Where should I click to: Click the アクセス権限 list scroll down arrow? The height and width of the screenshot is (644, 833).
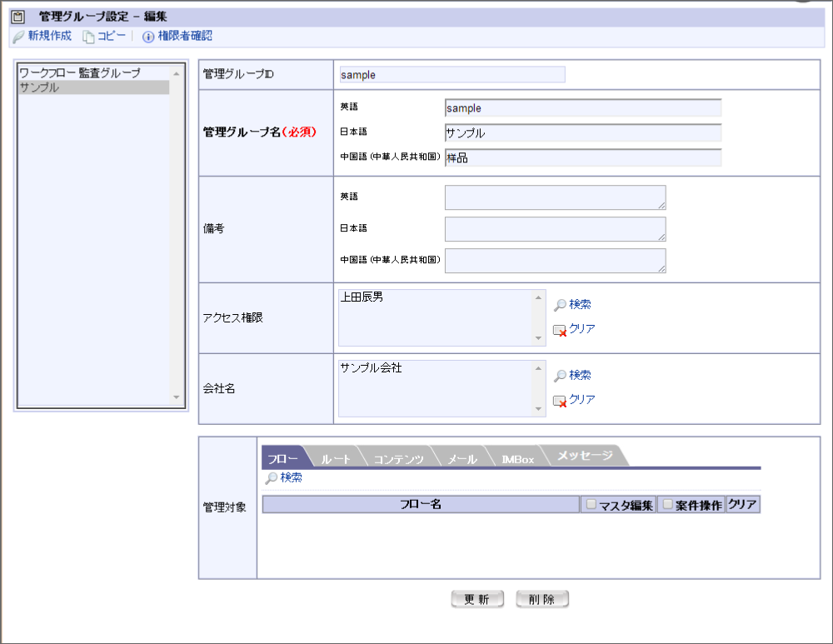click(x=538, y=338)
